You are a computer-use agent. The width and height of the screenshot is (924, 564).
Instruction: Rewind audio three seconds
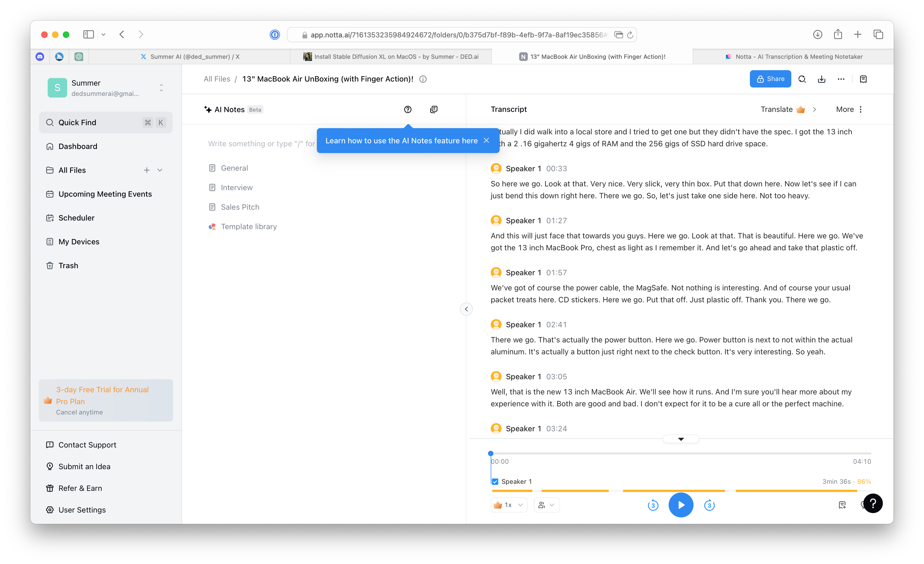tap(653, 505)
